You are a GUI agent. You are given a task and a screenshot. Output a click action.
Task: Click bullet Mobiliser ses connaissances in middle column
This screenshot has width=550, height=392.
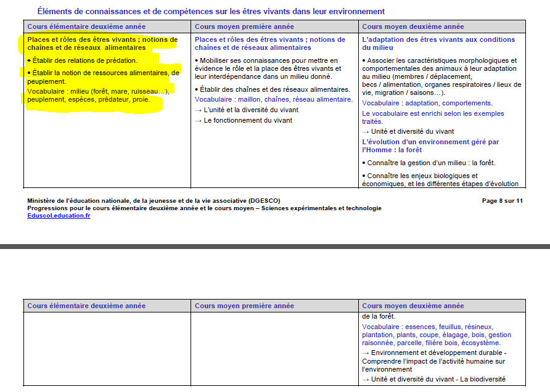click(x=266, y=68)
